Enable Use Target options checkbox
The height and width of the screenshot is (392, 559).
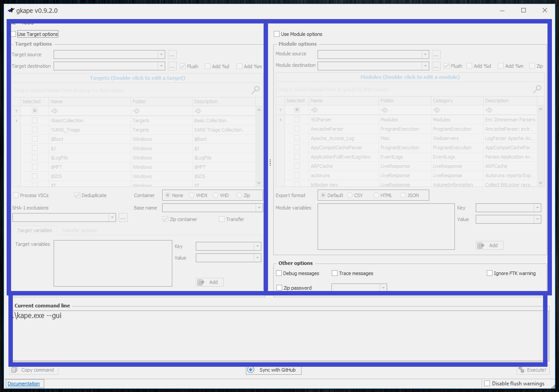click(x=14, y=34)
